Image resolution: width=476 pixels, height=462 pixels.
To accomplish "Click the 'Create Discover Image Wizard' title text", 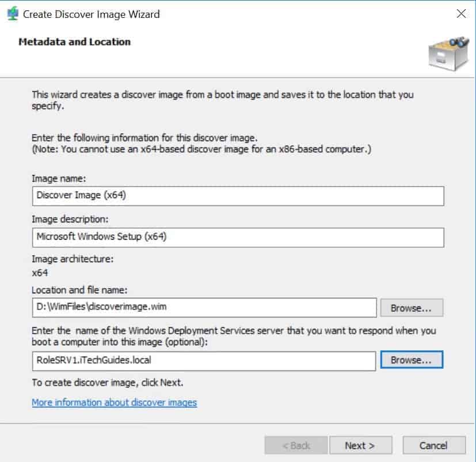I will click(92, 14).
